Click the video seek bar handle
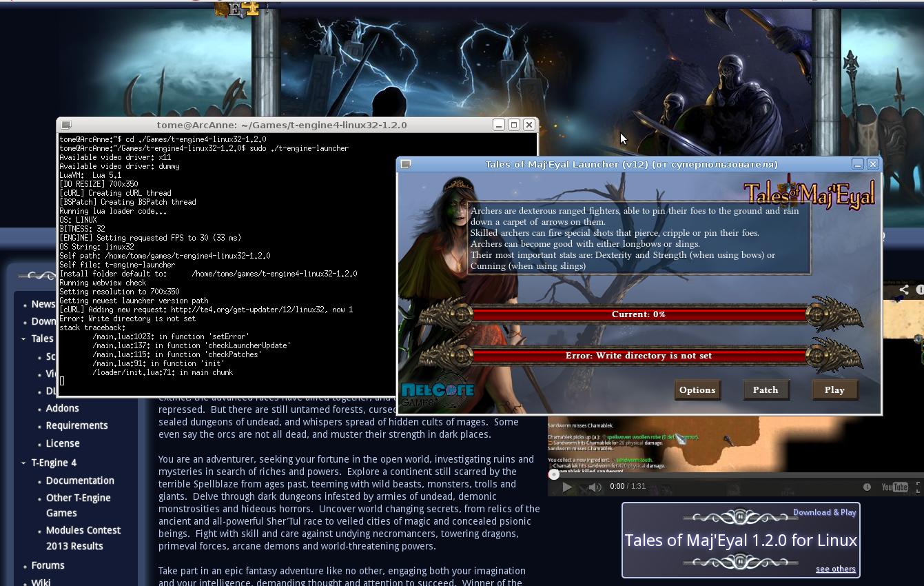 [553, 474]
